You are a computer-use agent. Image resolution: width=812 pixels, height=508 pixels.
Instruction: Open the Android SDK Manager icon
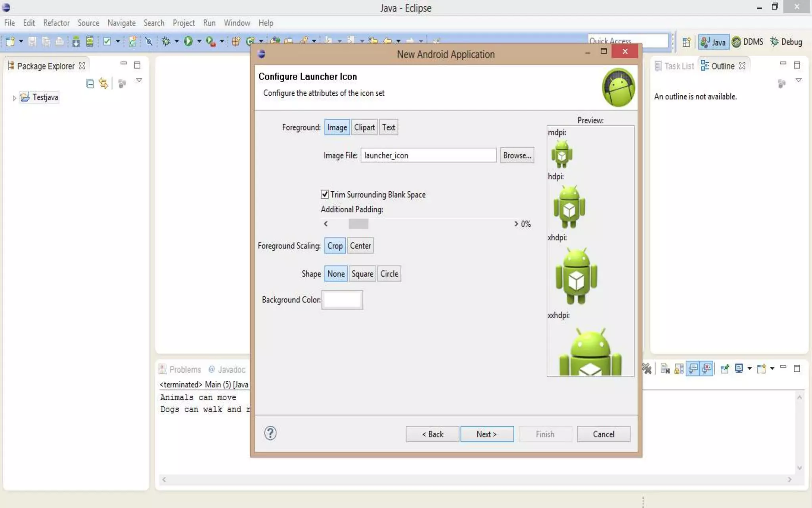coord(76,41)
